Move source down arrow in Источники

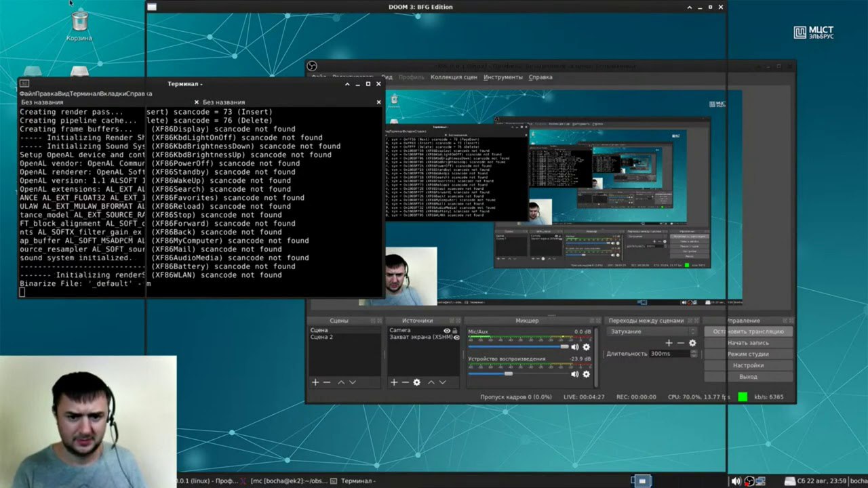click(x=443, y=382)
